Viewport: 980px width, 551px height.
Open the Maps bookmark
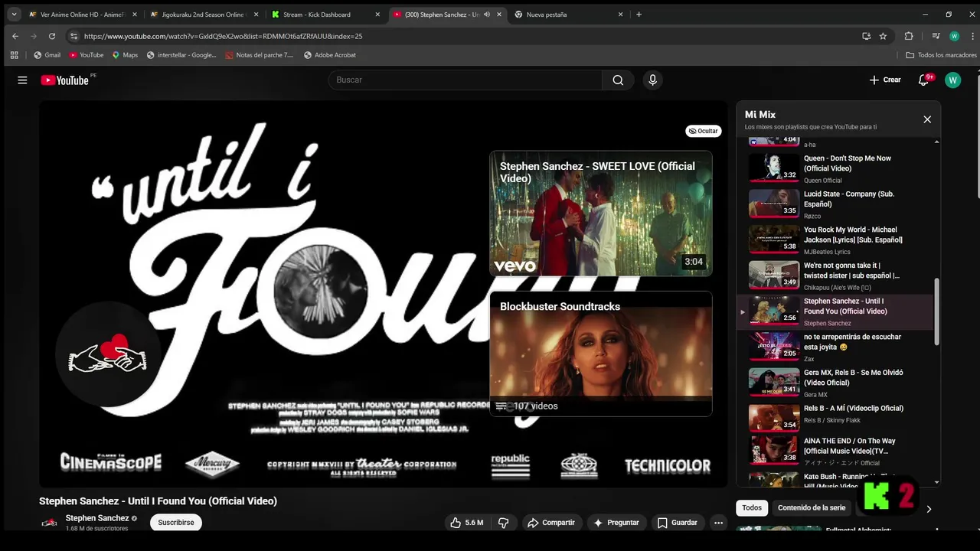(125, 55)
